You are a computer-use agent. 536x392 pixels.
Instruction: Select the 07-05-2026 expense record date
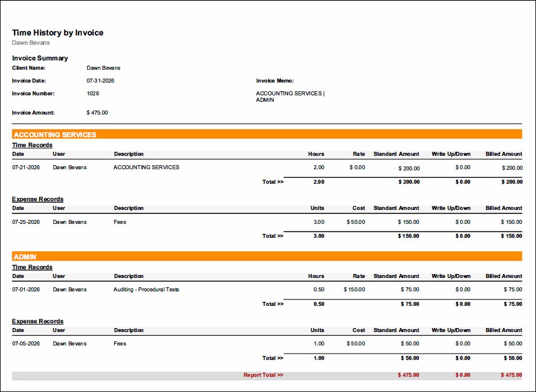[x=26, y=344]
